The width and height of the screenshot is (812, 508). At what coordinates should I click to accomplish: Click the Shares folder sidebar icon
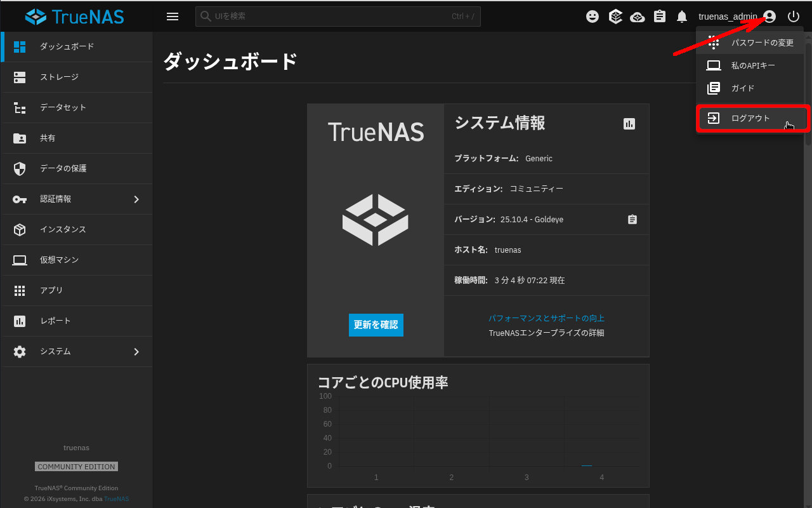(20, 138)
